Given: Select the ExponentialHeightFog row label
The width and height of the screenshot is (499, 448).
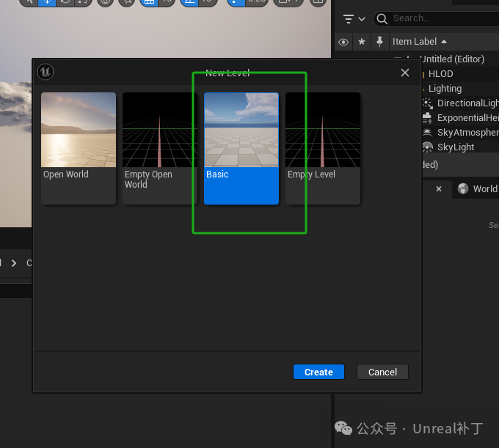Looking at the screenshot, I should coord(468,118).
